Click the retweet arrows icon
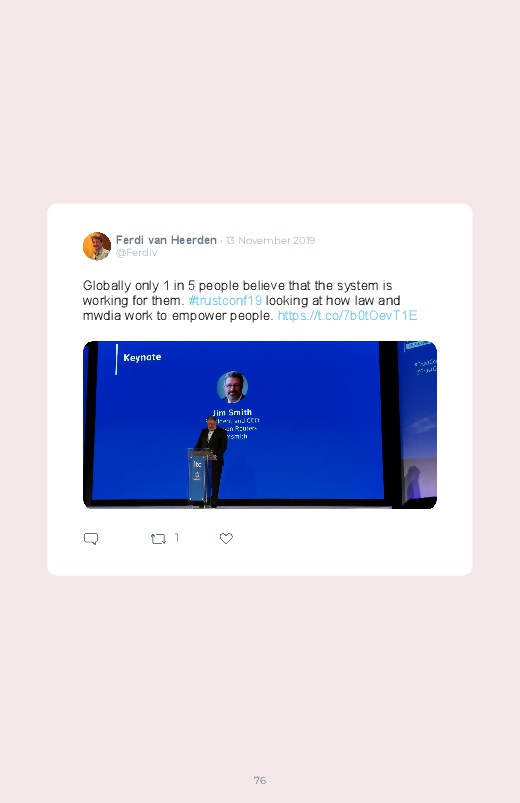The width and height of the screenshot is (520, 803). click(158, 539)
